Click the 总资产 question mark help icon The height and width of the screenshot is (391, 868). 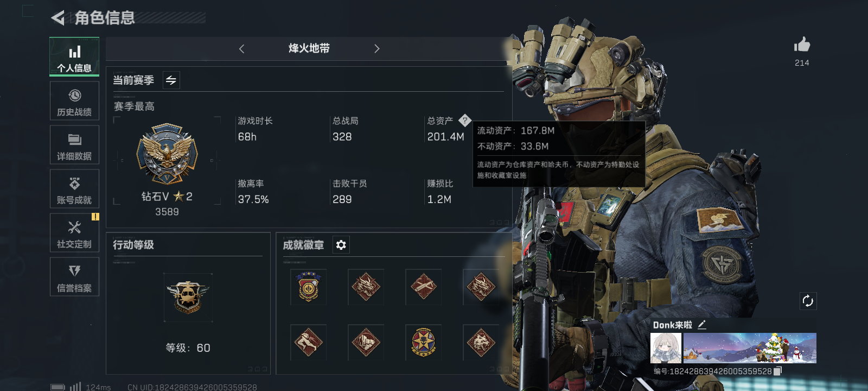coord(465,121)
